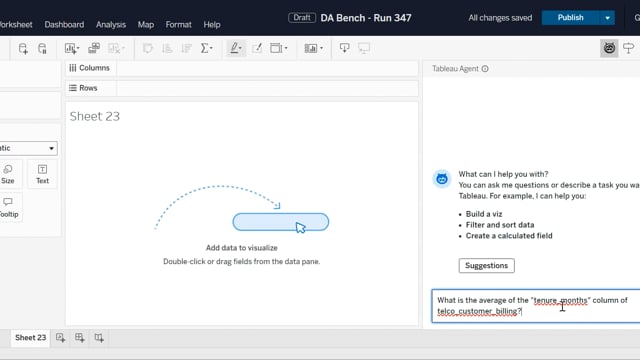Click the Publish button
Screen dimensions: 640x360
coord(570,18)
